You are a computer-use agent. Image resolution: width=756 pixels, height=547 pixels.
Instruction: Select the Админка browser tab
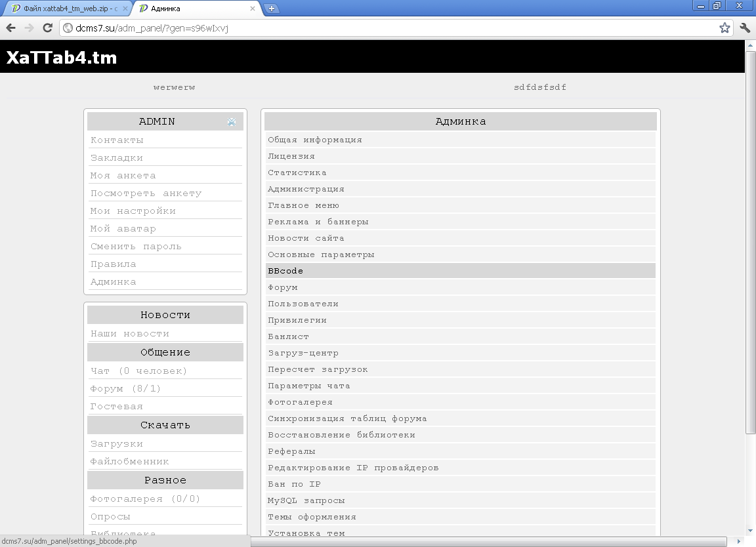tap(198, 9)
